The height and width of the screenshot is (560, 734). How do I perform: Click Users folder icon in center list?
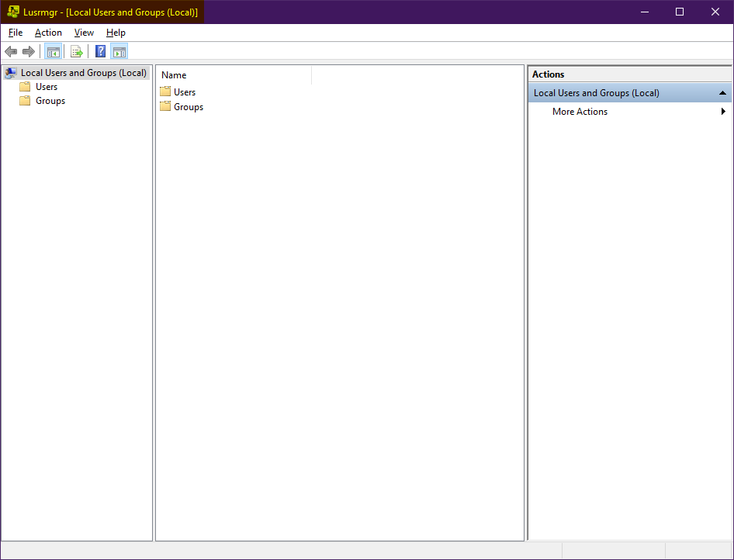pos(165,92)
